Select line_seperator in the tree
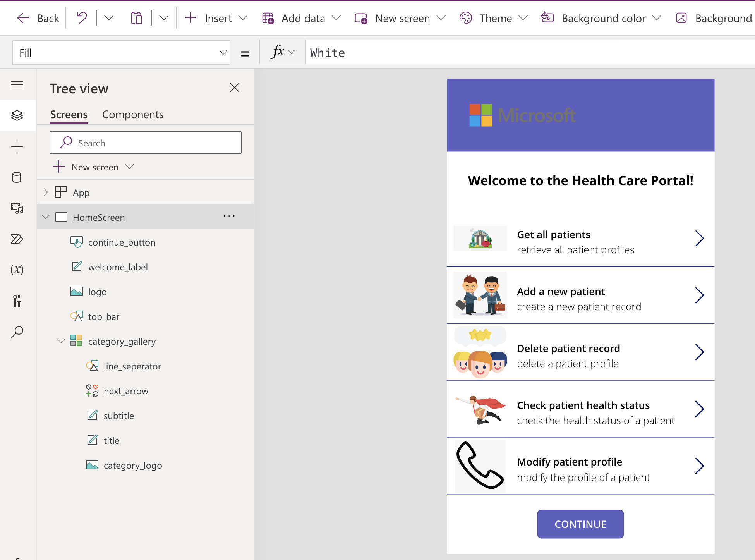 (x=132, y=366)
